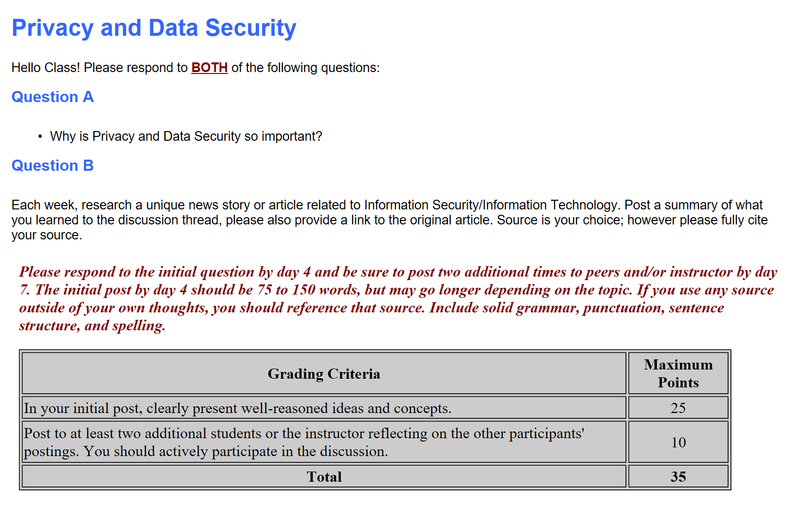This screenshot has height=532, width=791.
Task: Click the 25 points cell
Action: point(678,408)
